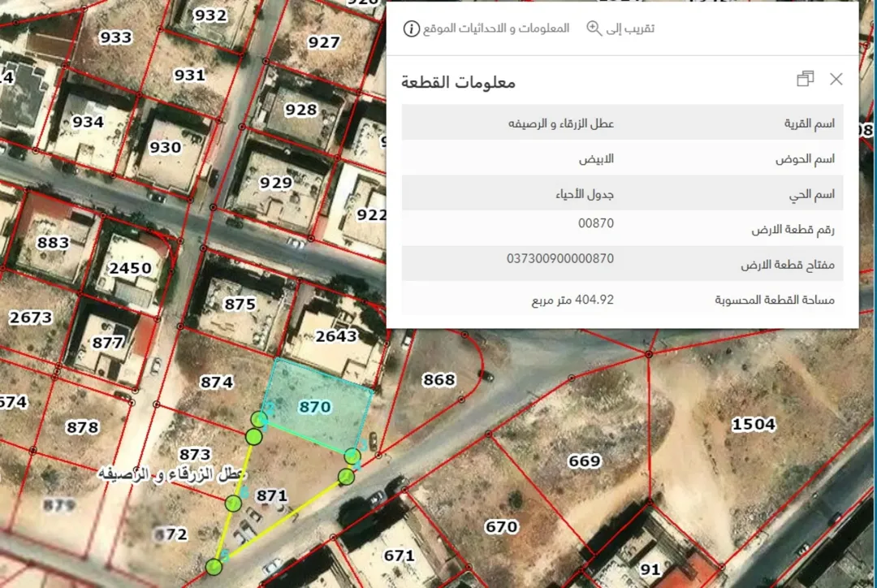The image size is (877, 588).
Task: Select parcel 874 on the map
Action: (217, 382)
